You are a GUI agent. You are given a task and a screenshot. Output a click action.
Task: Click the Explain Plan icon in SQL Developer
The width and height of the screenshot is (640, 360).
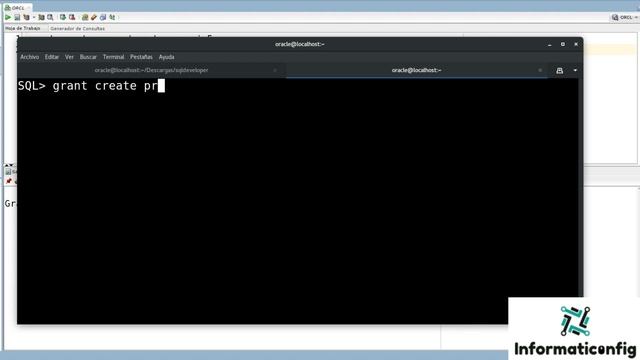click(x=27, y=17)
